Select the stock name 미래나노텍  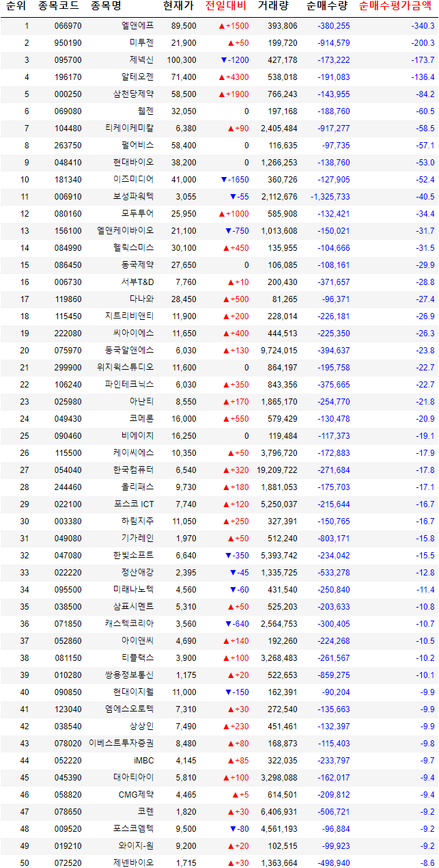coord(133,590)
